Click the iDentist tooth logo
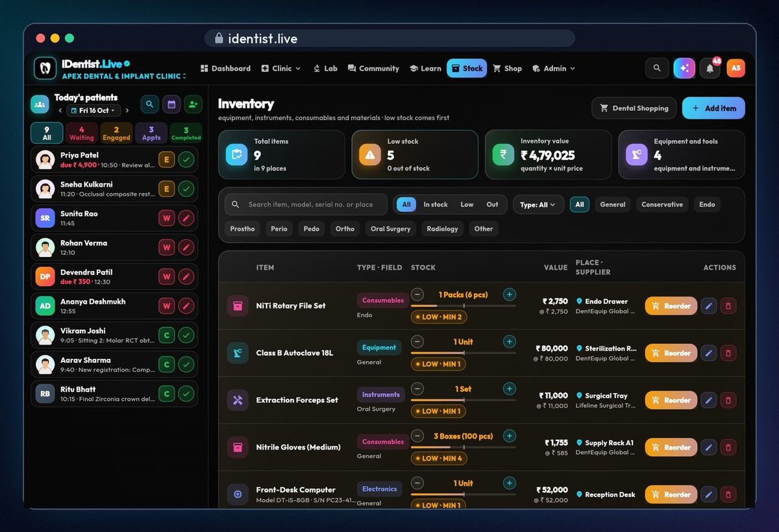The height and width of the screenshot is (532, 779). [45, 68]
